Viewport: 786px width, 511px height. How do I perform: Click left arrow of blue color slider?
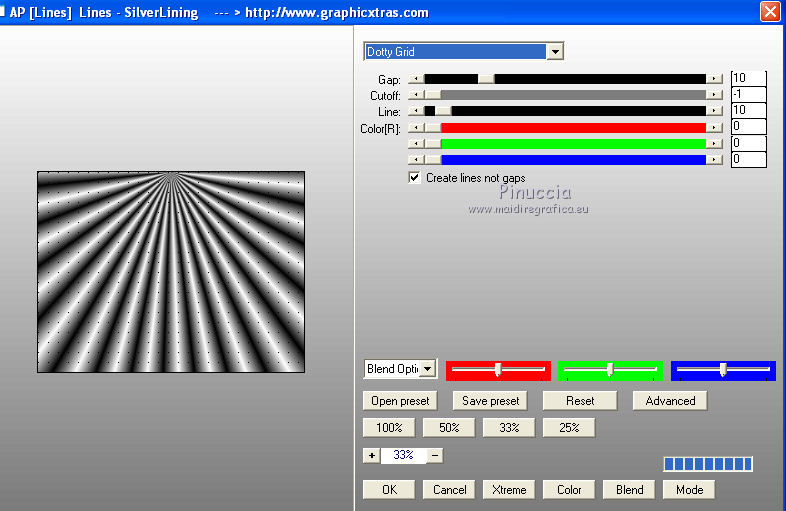416,160
